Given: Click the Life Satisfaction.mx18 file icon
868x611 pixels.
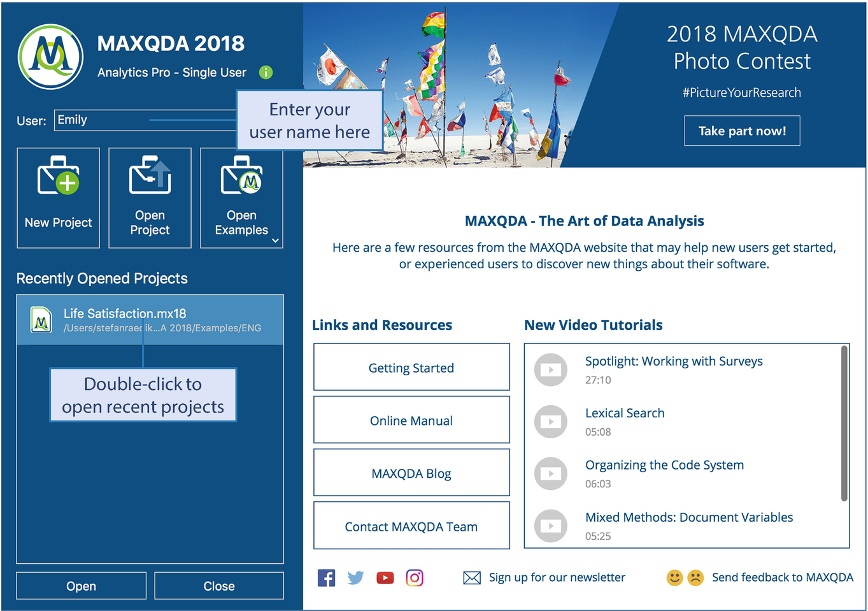Looking at the screenshot, I should tap(41, 320).
